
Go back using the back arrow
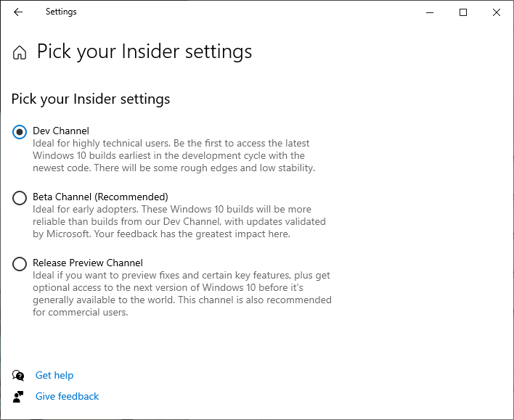(18, 12)
